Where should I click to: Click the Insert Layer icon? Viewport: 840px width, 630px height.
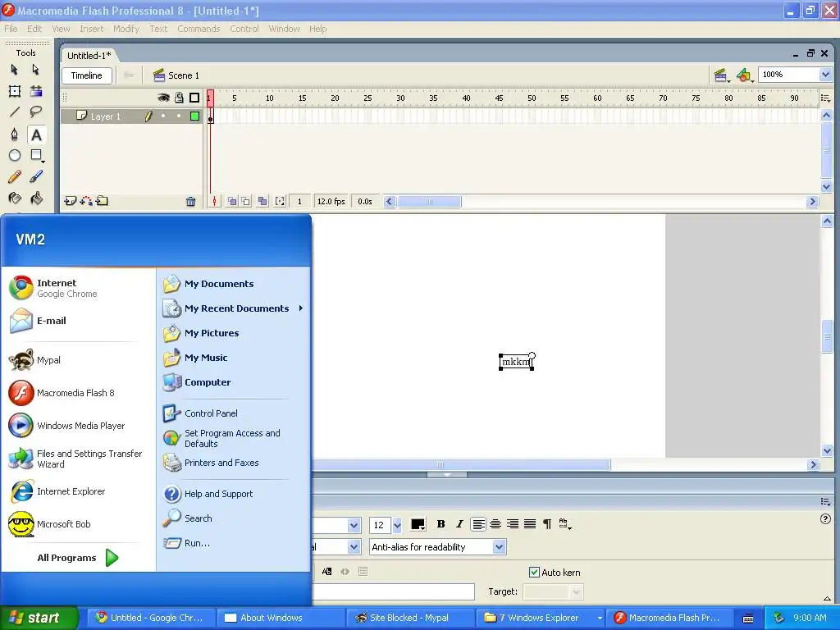70,202
